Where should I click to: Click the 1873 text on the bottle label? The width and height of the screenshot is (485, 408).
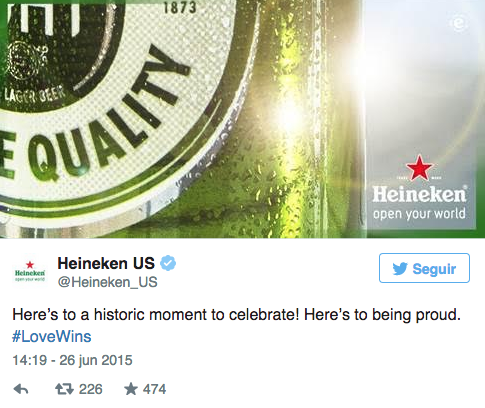(180, 7)
